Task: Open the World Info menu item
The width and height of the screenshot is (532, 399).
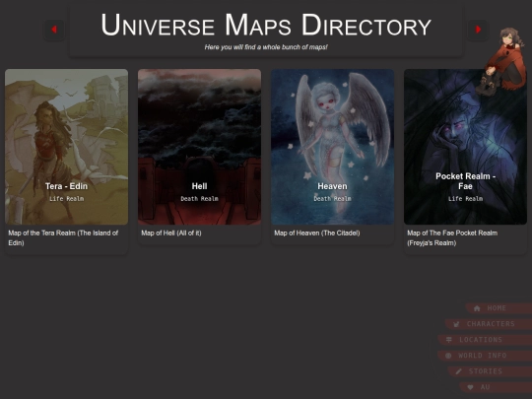Action: coord(485,356)
